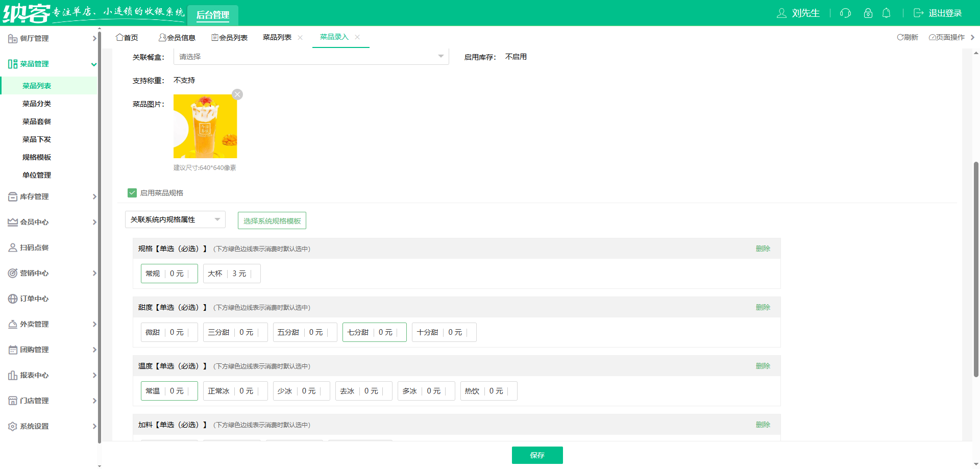The width and height of the screenshot is (980, 469).
Task: Switch to the 会员列表 tab
Action: (x=230, y=37)
